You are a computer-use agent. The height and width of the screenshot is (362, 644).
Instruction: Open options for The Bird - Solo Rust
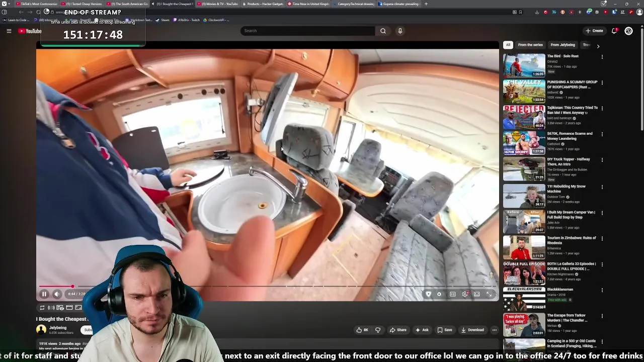[602, 57]
